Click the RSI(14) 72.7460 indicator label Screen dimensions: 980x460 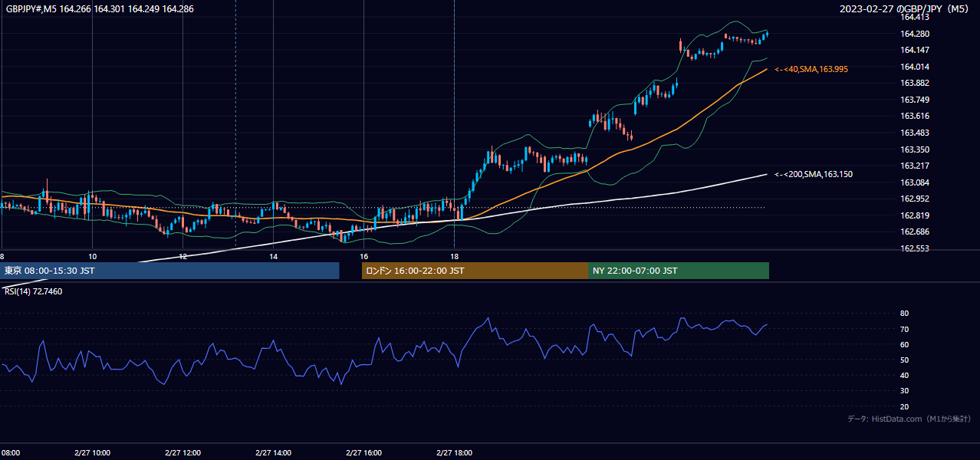click(34, 291)
